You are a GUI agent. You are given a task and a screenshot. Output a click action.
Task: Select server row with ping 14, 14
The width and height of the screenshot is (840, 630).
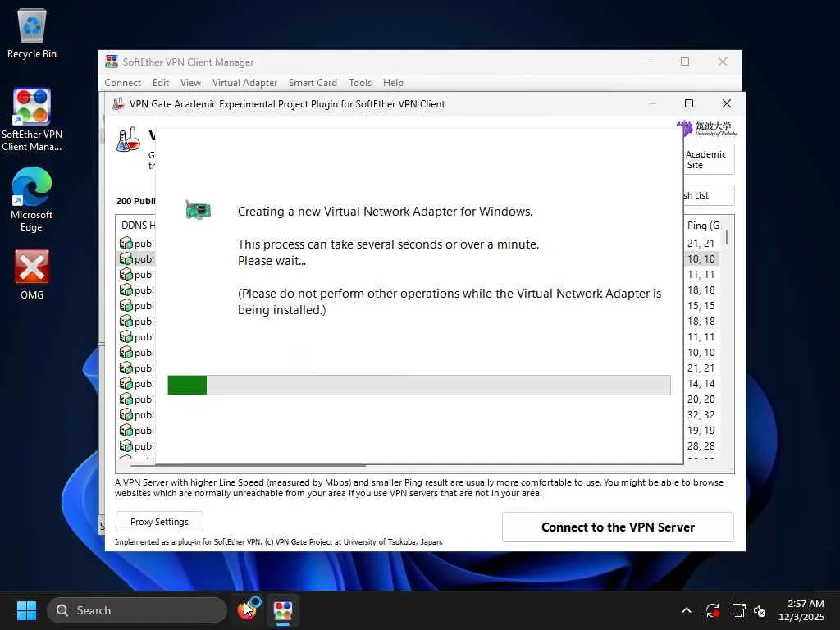coord(419,384)
